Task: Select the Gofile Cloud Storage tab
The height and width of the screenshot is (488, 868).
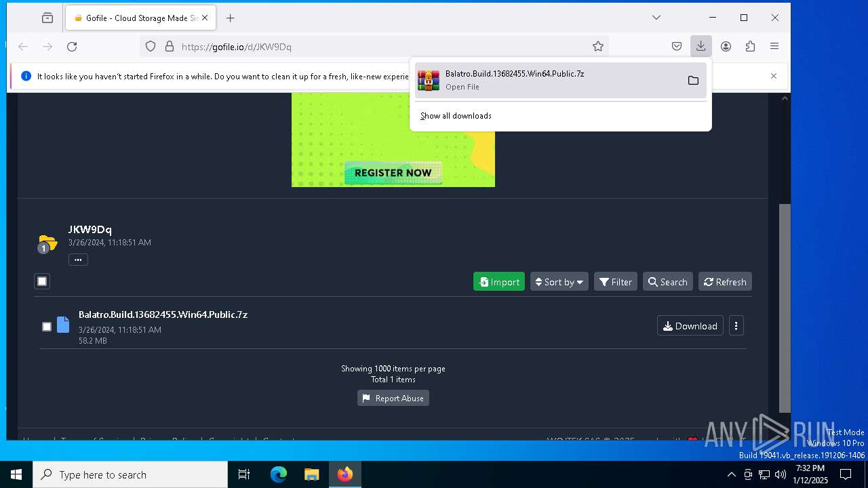Action: [x=140, y=18]
